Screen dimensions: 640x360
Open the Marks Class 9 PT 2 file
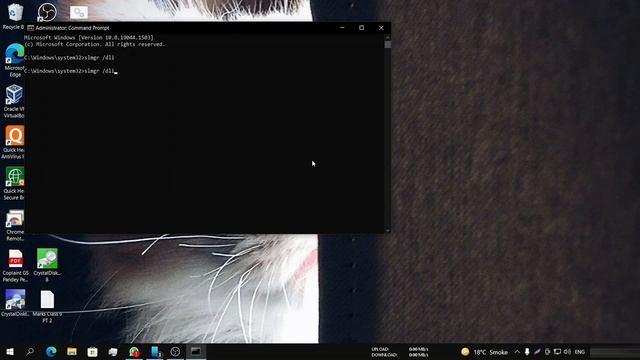tap(47, 307)
